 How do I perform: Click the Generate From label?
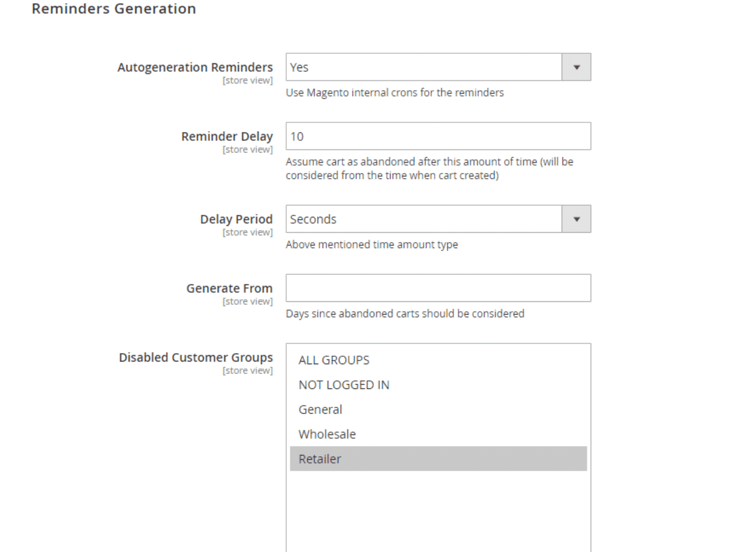point(229,288)
